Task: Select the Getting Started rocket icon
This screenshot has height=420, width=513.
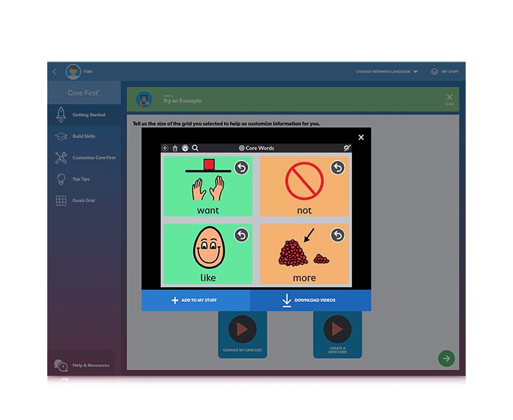Action: [60, 114]
